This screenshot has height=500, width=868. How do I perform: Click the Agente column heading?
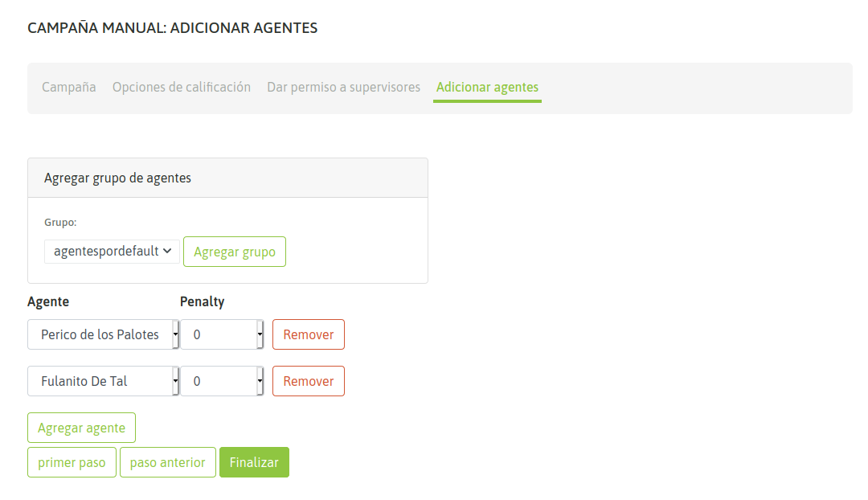(x=48, y=301)
